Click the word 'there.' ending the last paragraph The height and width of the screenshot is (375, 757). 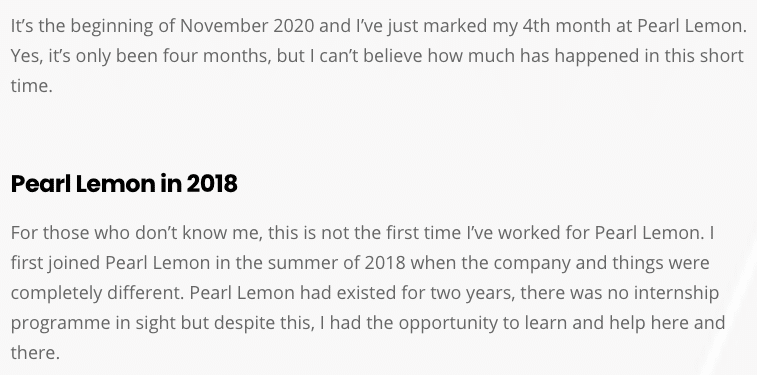point(35,352)
